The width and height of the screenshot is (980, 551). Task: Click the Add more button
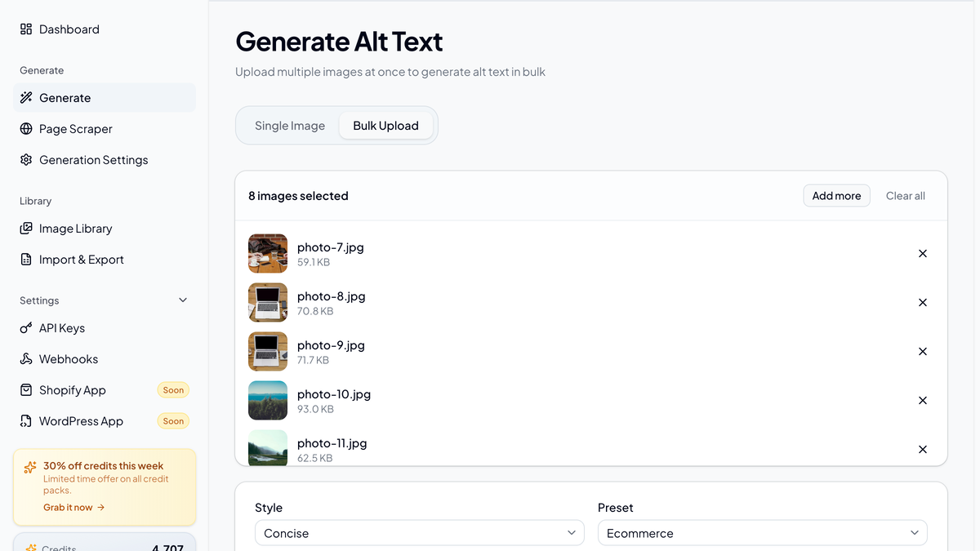point(836,196)
